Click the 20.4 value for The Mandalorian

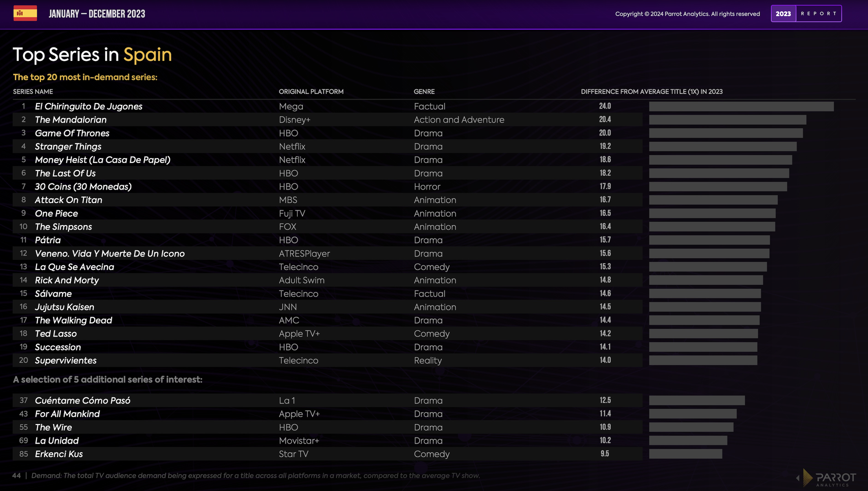pos(605,119)
